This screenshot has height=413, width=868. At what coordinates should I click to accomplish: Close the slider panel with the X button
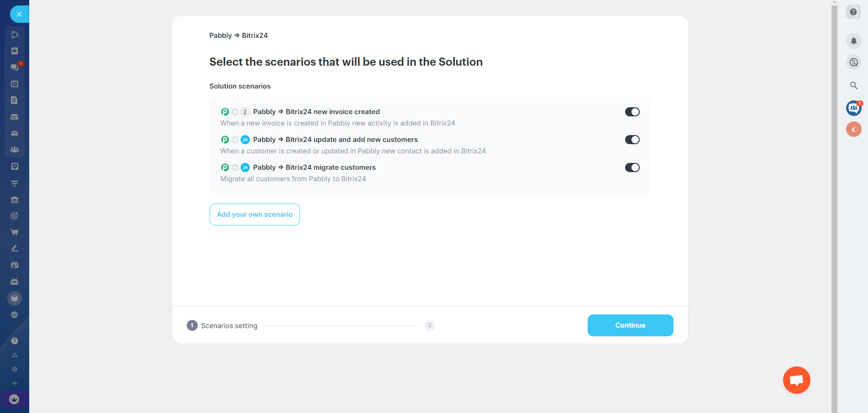pyautogui.click(x=19, y=14)
